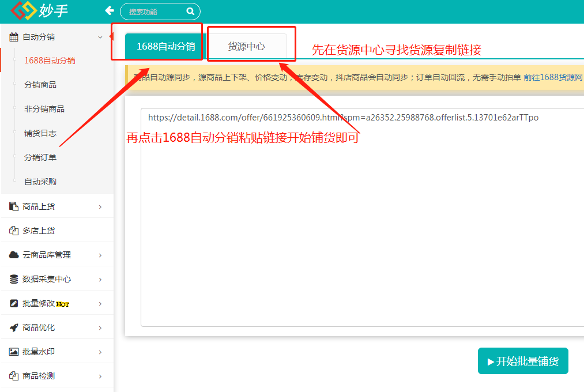Click the 数据采集中心 database icon
The width and height of the screenshot is (584, 392).
pos(14,279)
